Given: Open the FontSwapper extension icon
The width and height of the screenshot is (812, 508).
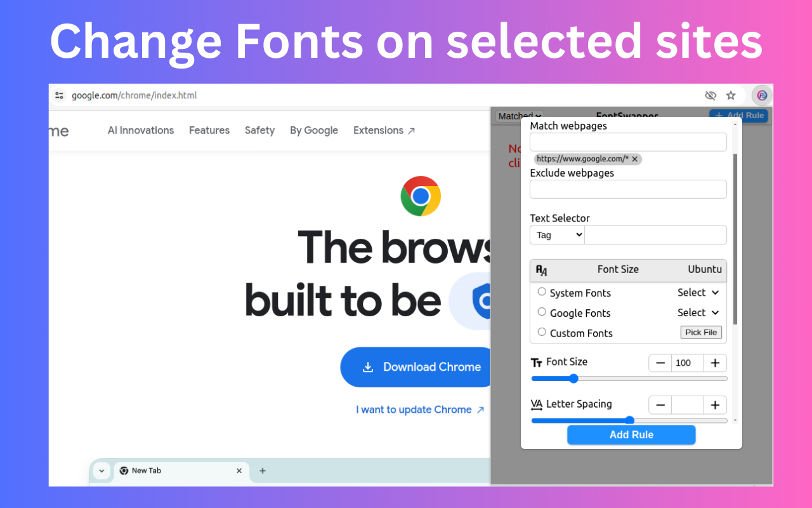Looking at the screenshot, I should pos(762,95).
